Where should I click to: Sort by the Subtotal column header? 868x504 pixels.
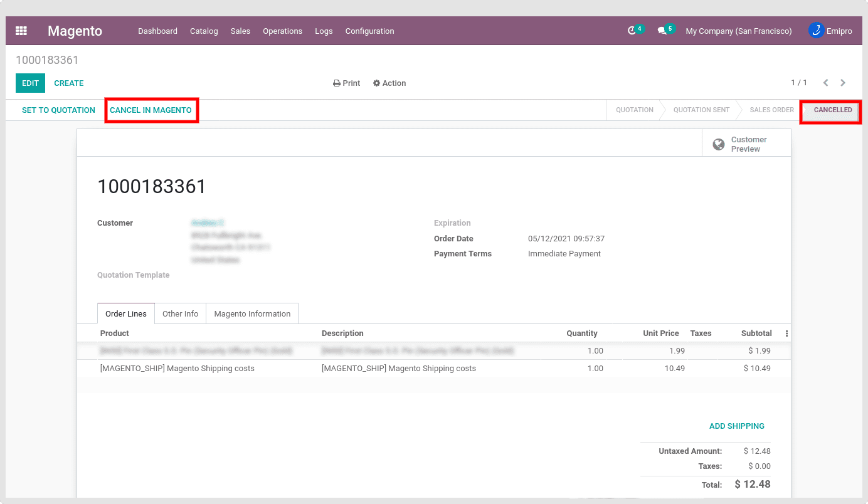756,333
